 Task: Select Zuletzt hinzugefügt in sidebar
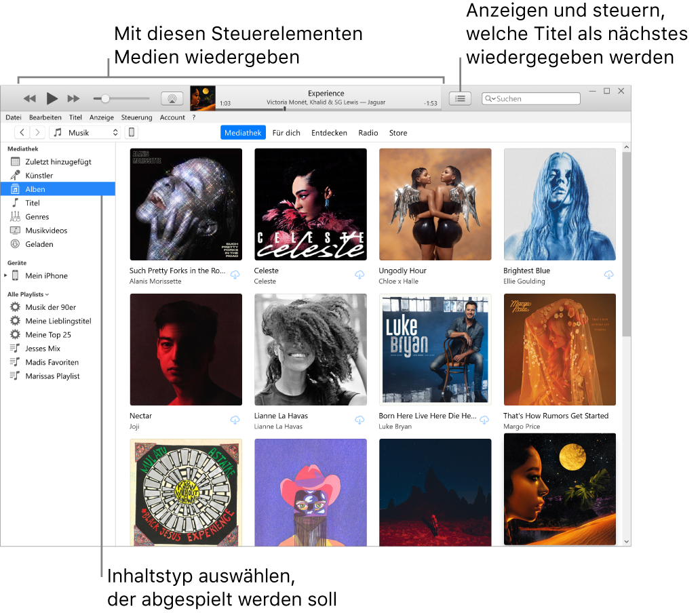[x=58, y=161]
